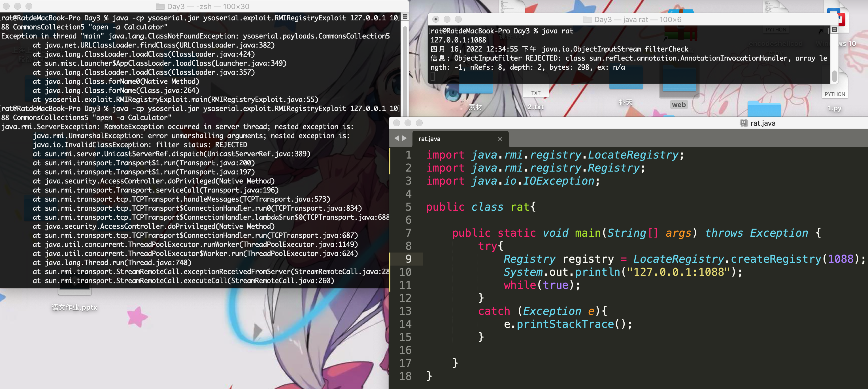Select the 语文作业.pptx file label
868x389 pixels.
click(x=75, y=307)
